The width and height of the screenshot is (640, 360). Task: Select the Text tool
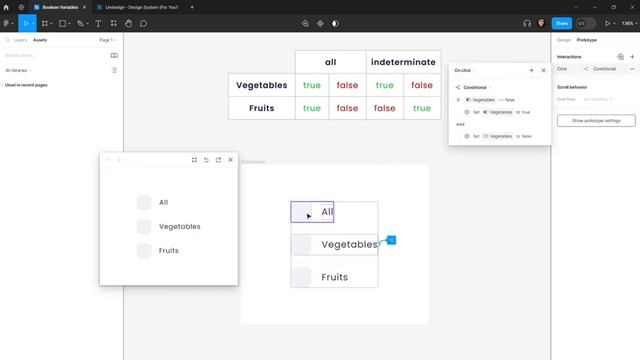pyautogui.click(x=98, y=24)
